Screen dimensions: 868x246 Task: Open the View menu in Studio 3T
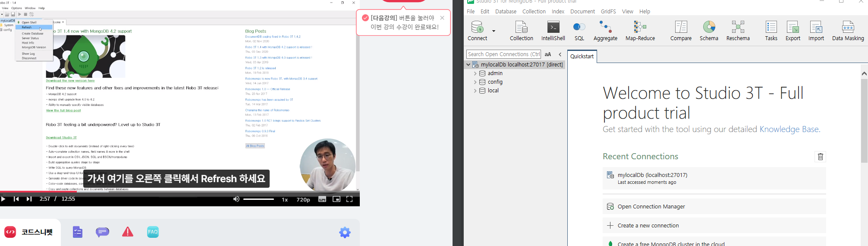point(628,12)
